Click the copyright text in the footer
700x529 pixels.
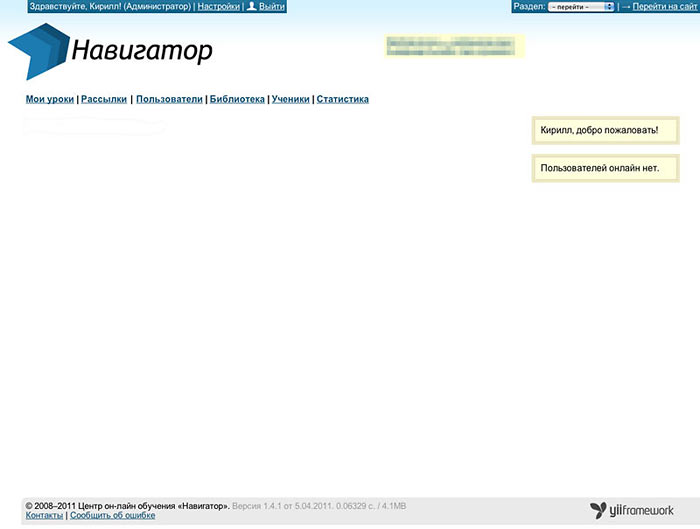click(127, 505)
